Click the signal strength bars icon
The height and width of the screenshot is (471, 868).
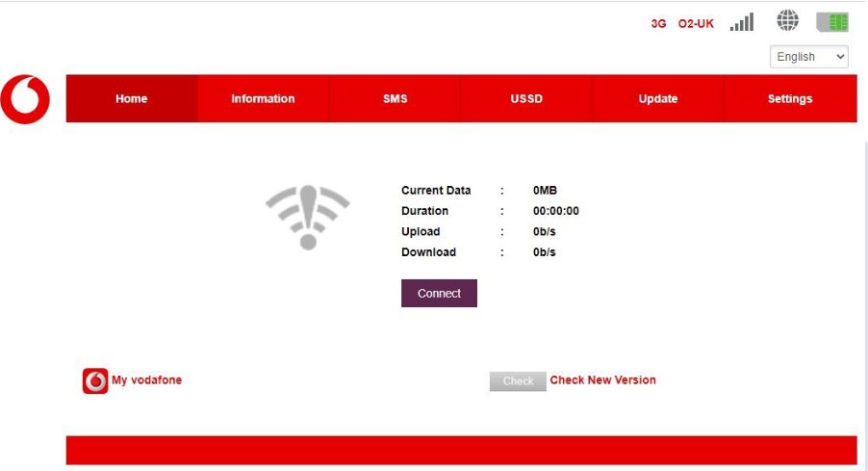tap(741, 22)
